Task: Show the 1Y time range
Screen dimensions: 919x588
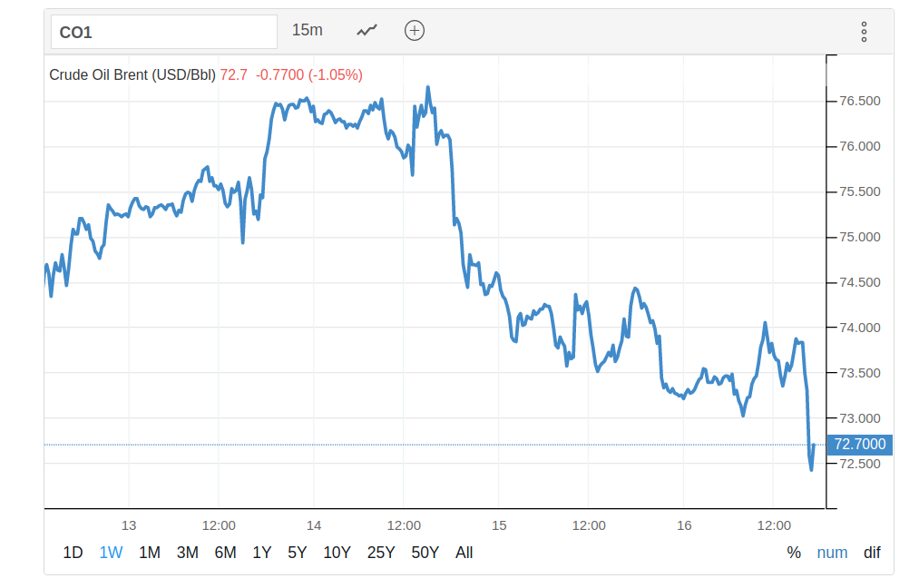Action: (262, 553)
